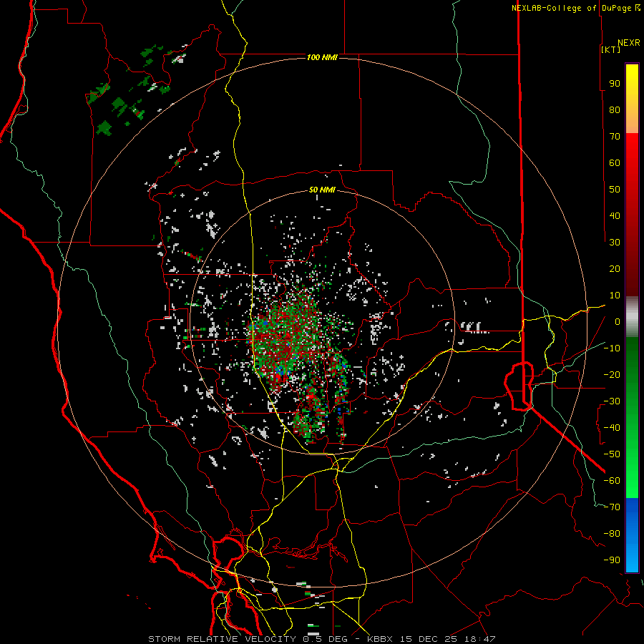
Task: Click the KBBX radar site identifier
Action: point(380,639)
